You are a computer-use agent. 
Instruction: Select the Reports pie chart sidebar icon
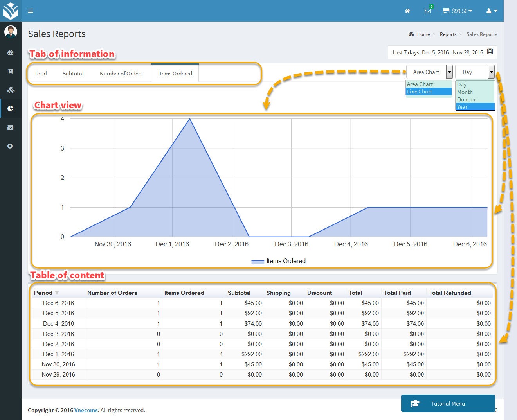pyautogui.click(x=11, y=108)
